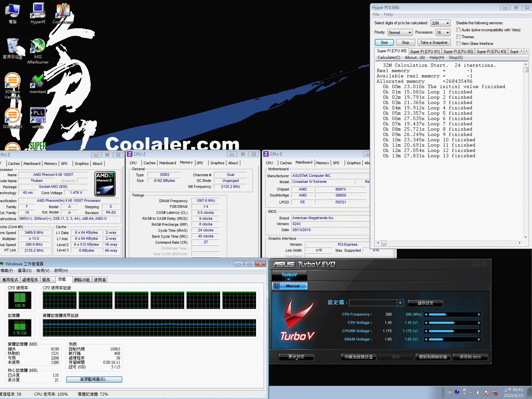Switch to Super PI [CPU #3] tab

coord(491,52)
